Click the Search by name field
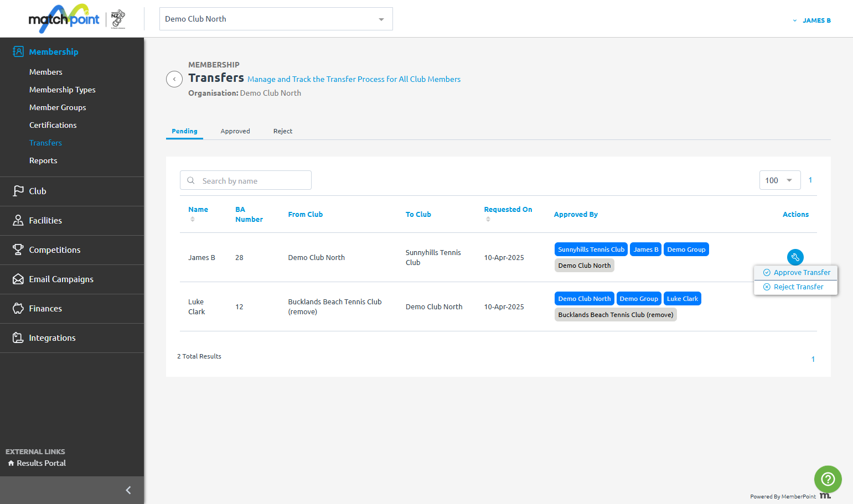 (246, 180)
